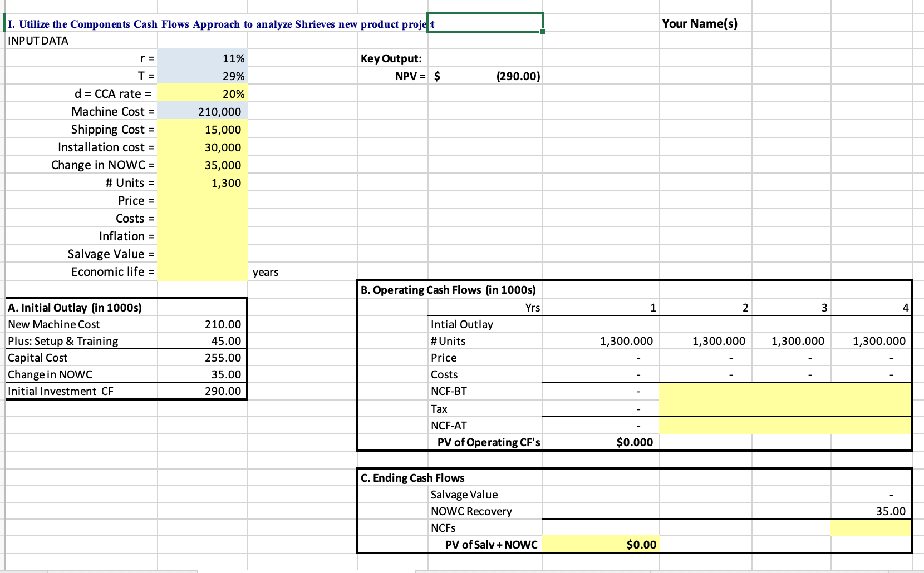Select the Installation cost value 30,000
The height and width of the screenshot is (573, 924).
(x=203, y=147)
